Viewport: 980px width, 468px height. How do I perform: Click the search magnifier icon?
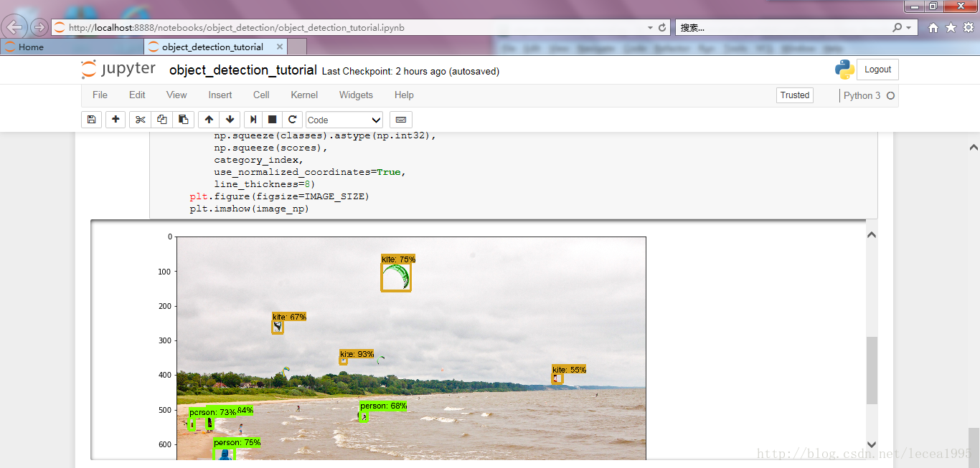tap(897, 27)
